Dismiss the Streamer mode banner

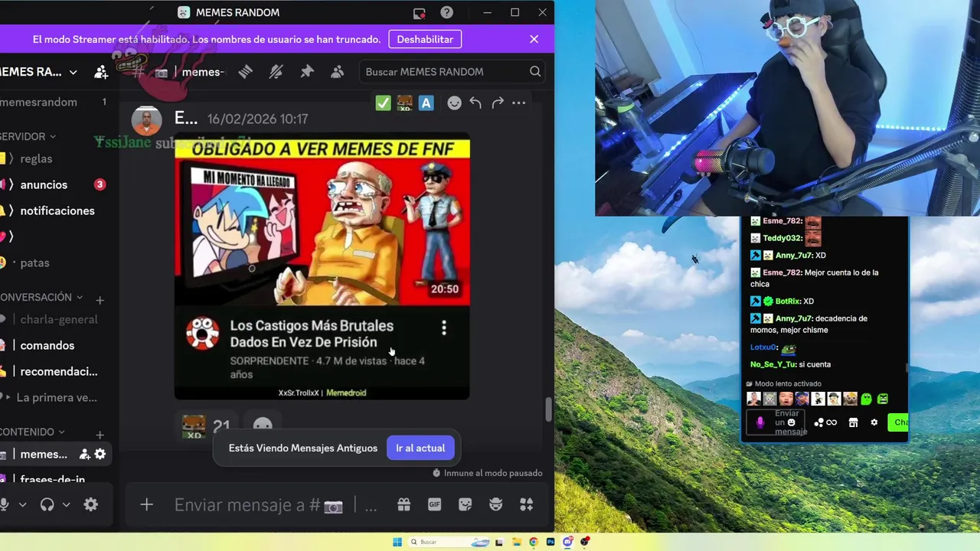coord(534,39)
